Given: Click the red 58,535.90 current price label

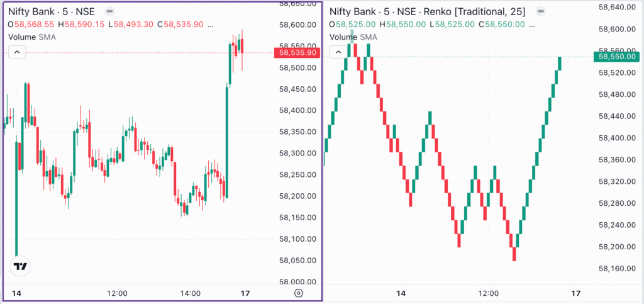Looking at the screenshot, I should (x=297, y=53).
